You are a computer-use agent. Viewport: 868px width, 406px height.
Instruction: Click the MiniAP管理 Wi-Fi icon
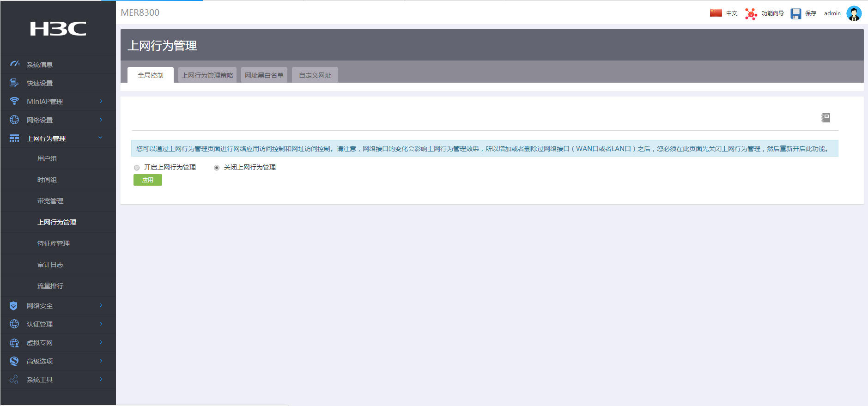pyautogui.click(x=14, y=101)
